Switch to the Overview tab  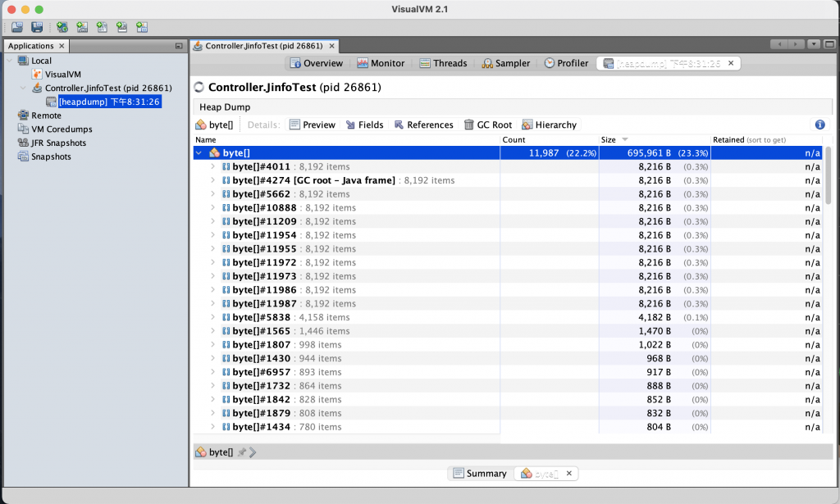tap(317, 63)
